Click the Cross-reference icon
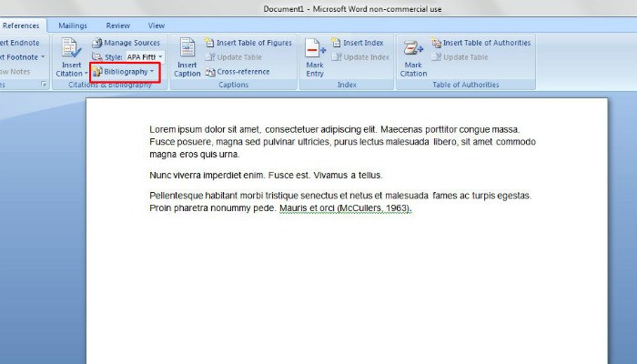This screenshot has width=637, height=364. pos(209,72)
